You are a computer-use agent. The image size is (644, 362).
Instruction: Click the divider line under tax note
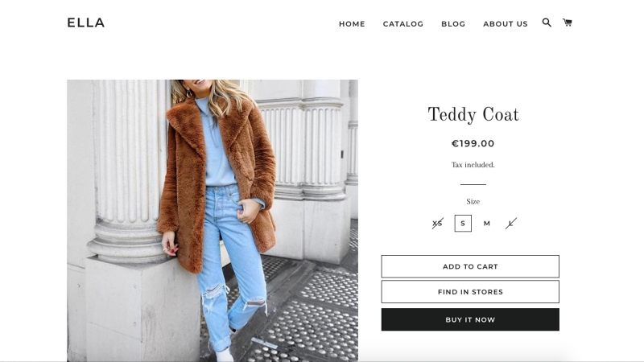tap(473, 184)
